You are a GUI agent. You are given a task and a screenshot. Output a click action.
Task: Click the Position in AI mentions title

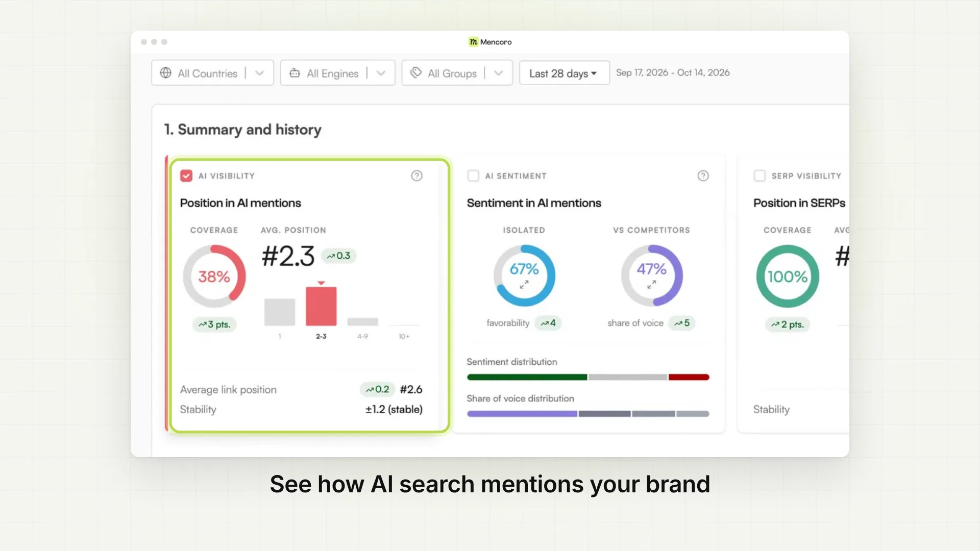pyautogui.click(x=240, y=203)
